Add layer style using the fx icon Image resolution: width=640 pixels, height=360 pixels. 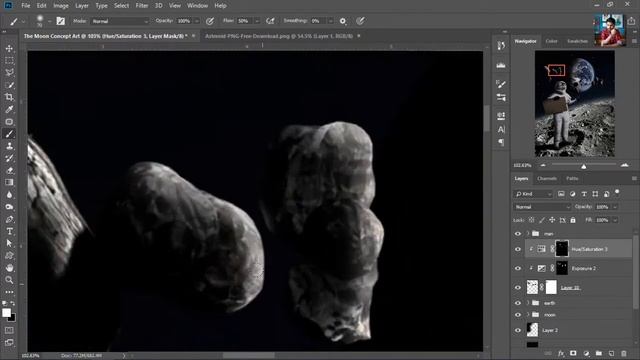[x=561, y=353]
